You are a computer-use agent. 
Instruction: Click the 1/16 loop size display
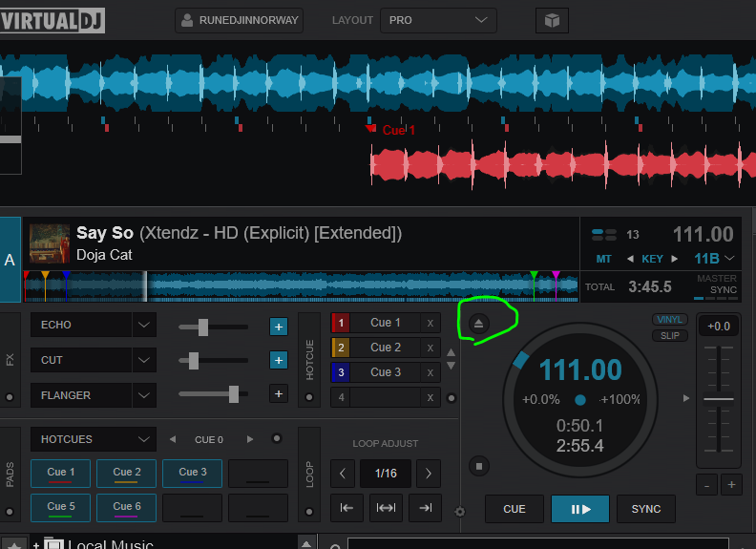tap(386, 474)
